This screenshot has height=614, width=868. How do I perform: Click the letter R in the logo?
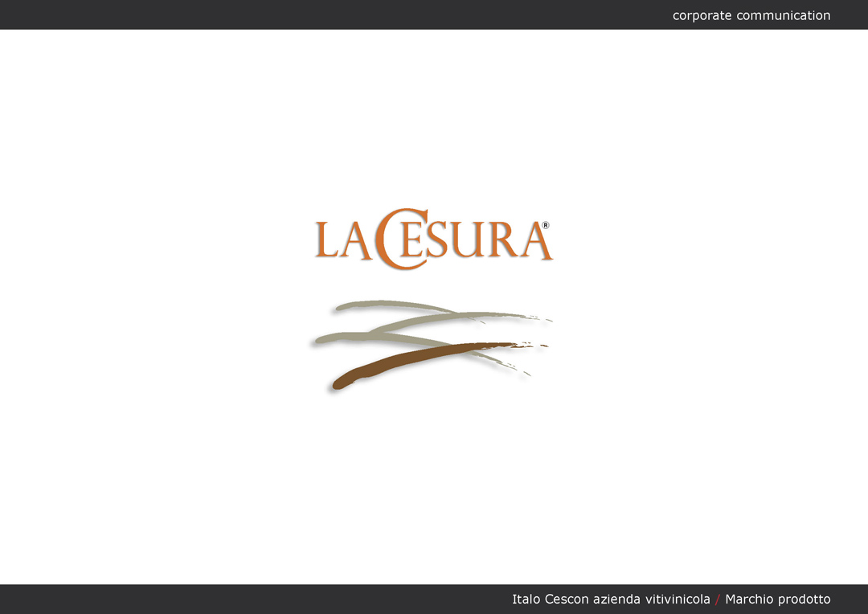click(x=504, y=241)
